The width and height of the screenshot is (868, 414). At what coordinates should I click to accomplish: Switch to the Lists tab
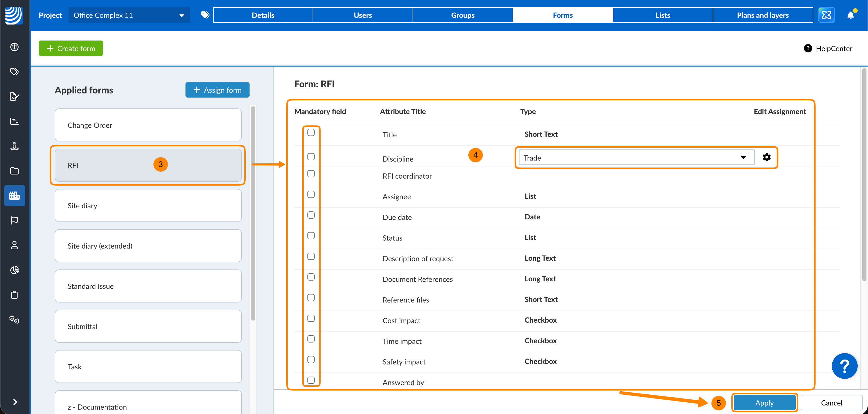(662, 15)
